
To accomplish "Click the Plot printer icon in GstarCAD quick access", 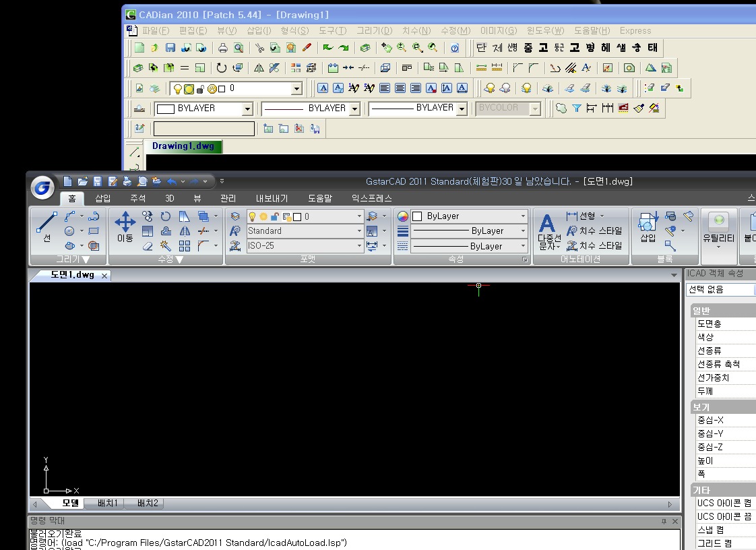I will pos(127,181).
